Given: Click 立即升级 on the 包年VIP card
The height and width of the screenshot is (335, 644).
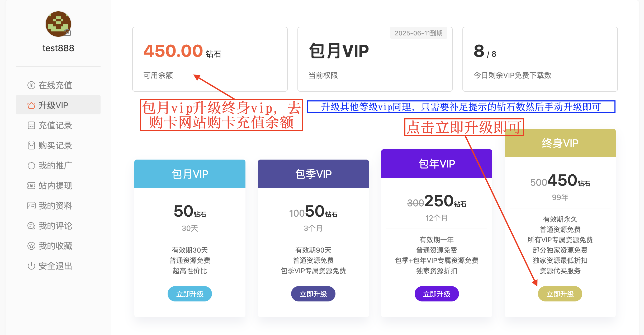Looking at the screenshot, I should [x=437, y=294].
